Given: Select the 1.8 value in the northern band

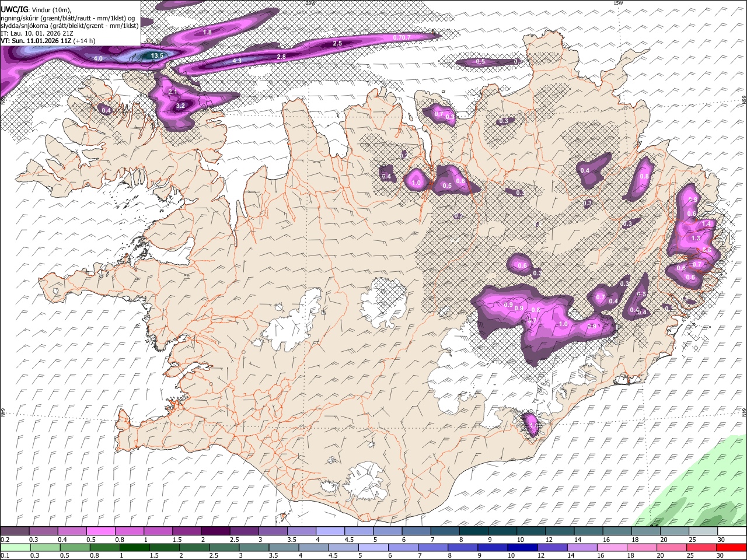Looking at the screenshot, I should click(x=207, y=32).
